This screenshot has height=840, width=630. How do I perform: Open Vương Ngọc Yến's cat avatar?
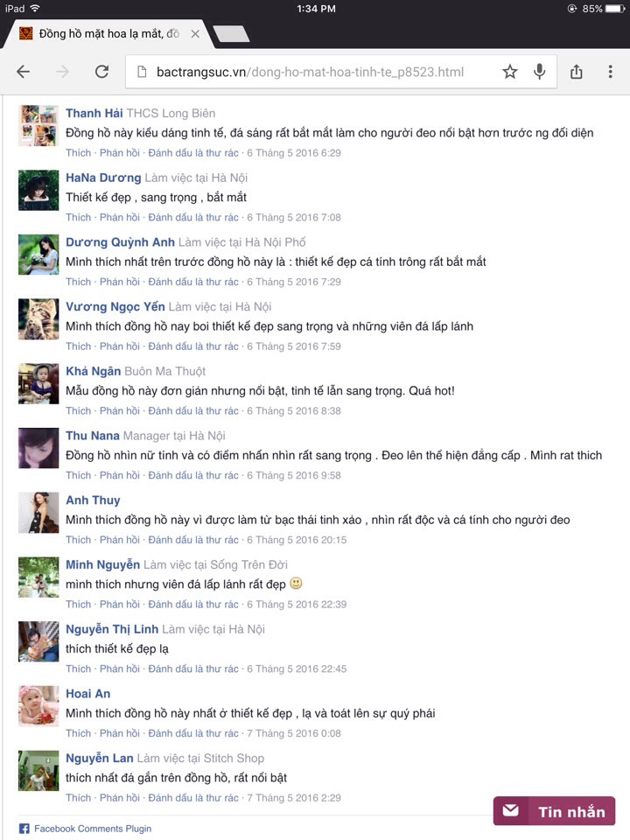38,318
